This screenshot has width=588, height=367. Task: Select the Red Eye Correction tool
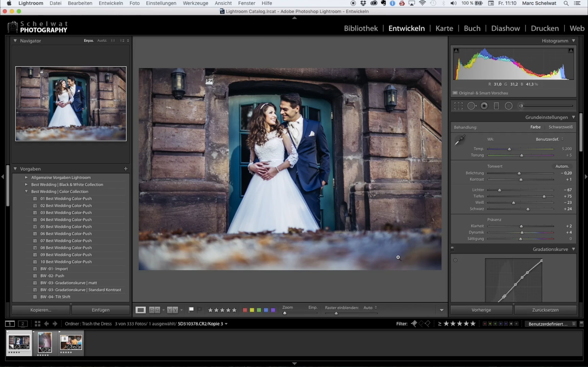click(x=484, y=106)
